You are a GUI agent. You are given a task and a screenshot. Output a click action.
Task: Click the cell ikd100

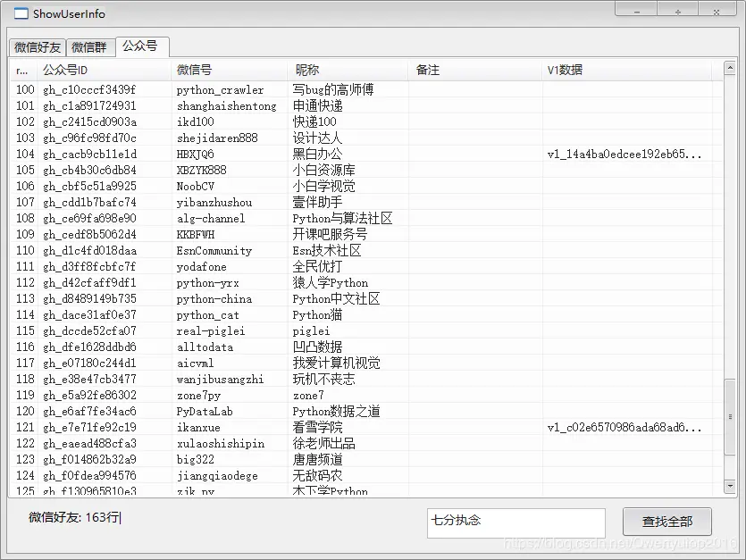[195, 121]
